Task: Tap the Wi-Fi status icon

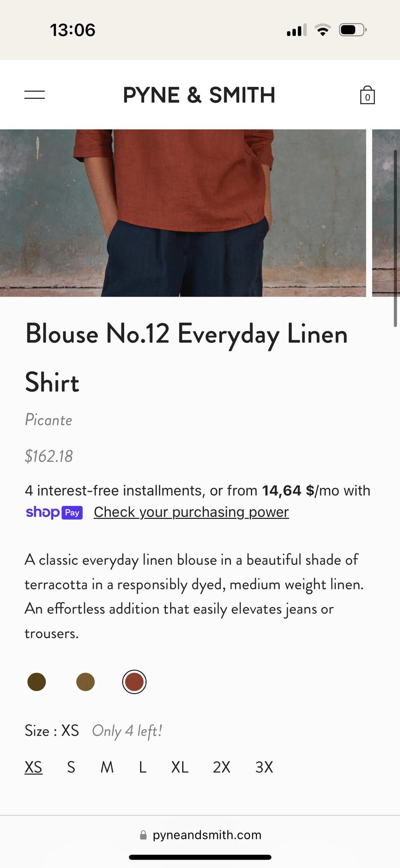Action: click(322, 30)
